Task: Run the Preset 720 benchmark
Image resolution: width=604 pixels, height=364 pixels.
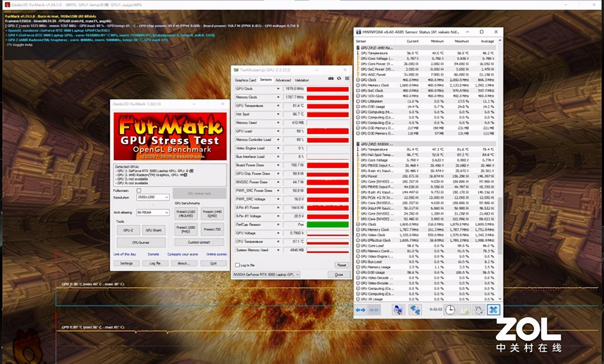Action: [212, 230]
